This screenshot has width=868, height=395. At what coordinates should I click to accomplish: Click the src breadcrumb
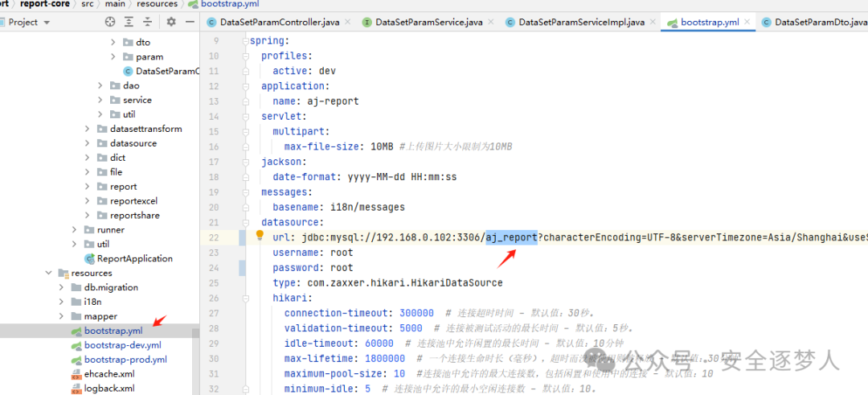coord(88,4)
